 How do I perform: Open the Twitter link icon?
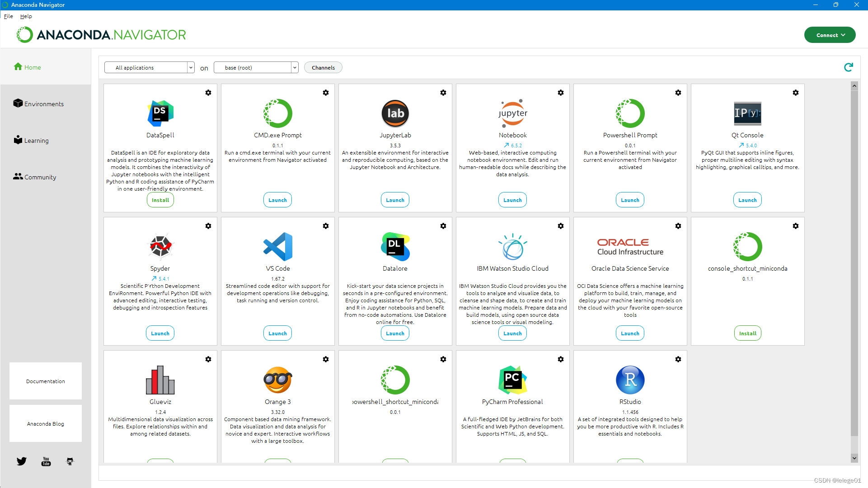pyautogui.click(x=22, y=461)
